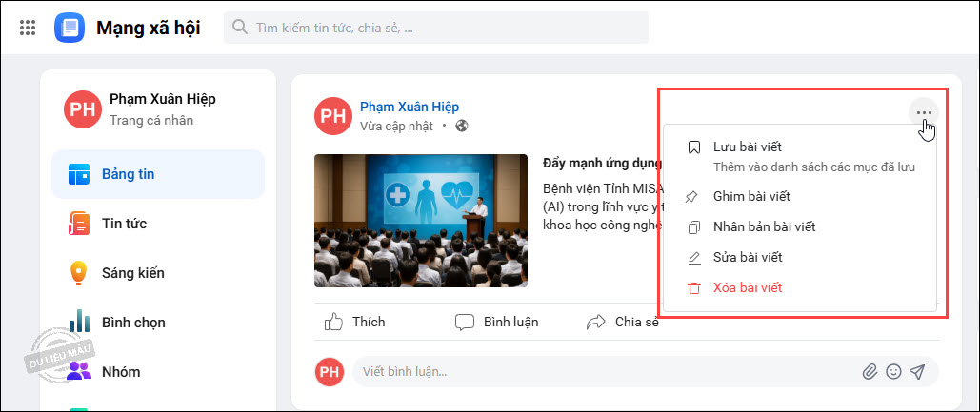
Task: Open the three-dot post options button
Action: pyautogui.click(x=924, y=113)
